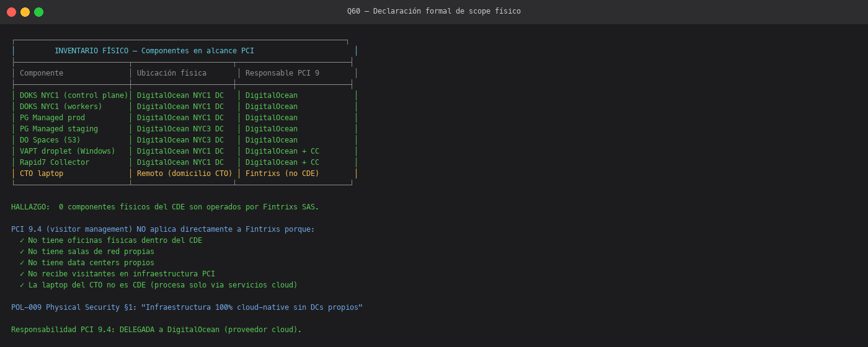Select the "VAPT droplet (Windows)" cell
This screenshot has height=347, width=868.
pos(68,151)
